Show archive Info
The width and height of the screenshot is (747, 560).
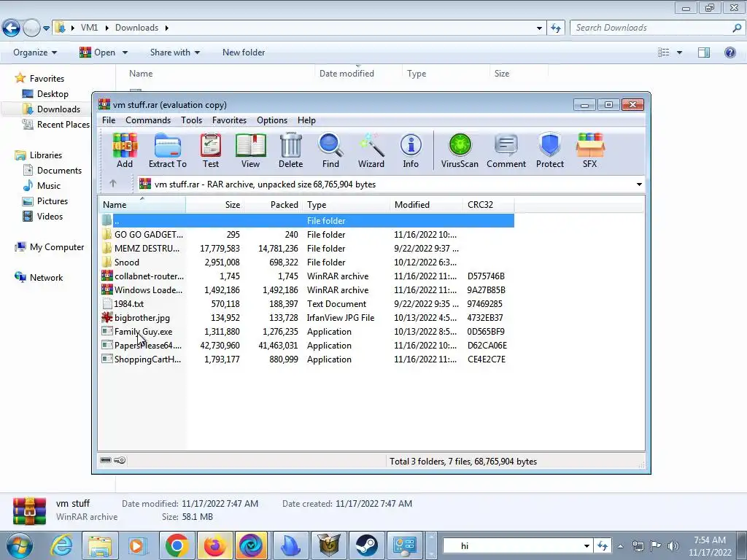click(411, 150)
